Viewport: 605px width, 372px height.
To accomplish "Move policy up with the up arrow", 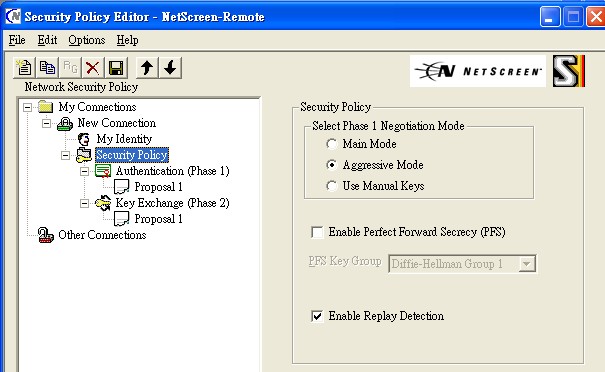I will tap(147, 68).
